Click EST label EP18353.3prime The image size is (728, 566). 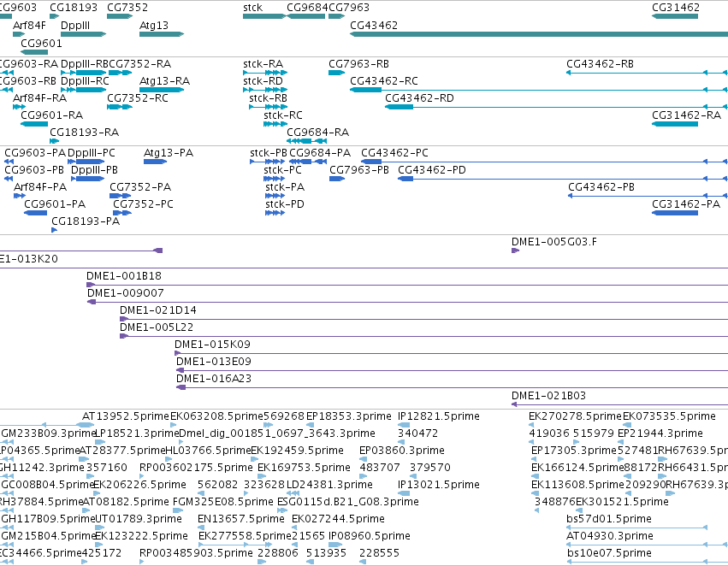coord(349,416)
